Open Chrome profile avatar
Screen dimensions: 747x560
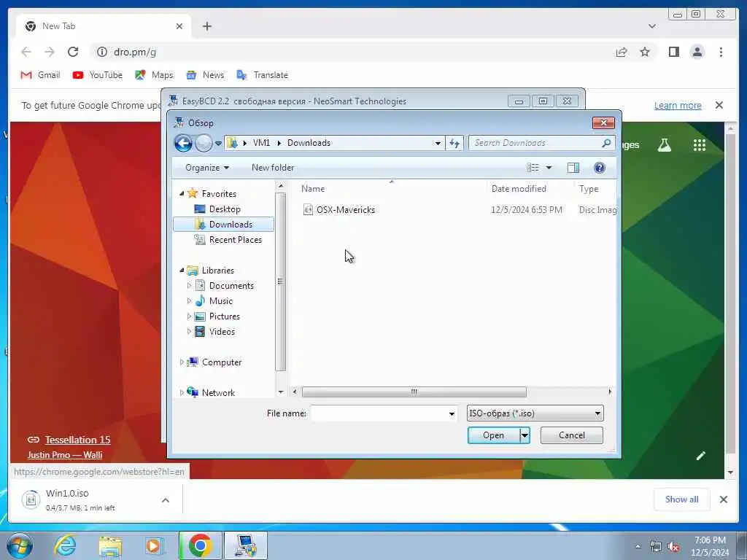click(697, 52)
